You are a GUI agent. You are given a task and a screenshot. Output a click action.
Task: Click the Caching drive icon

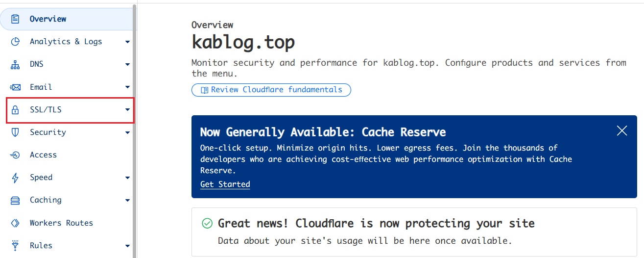click(x=15, y=200)
